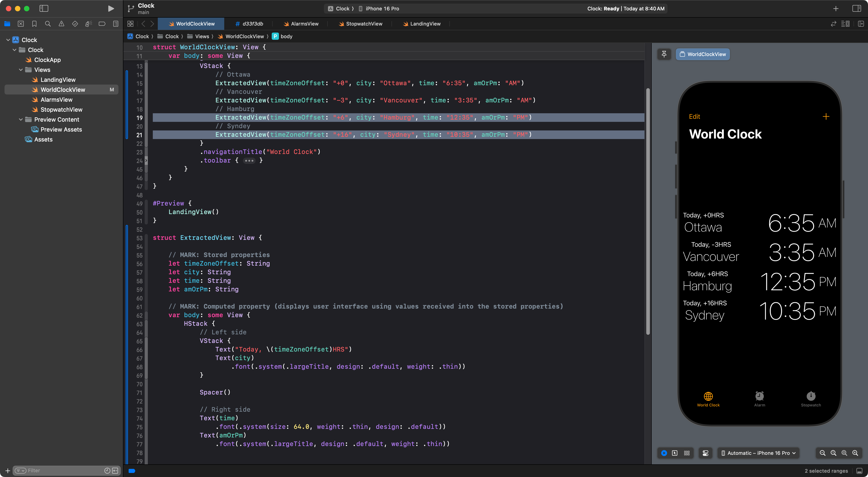Click the variants grid icon in preview
Screen dimensions: 868x477
(687, 453)
